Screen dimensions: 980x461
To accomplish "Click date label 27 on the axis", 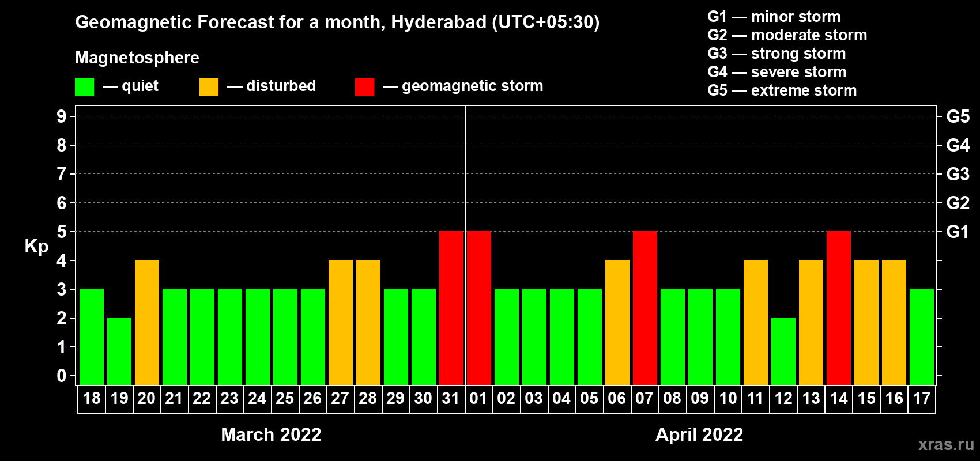I will point(340,399).
